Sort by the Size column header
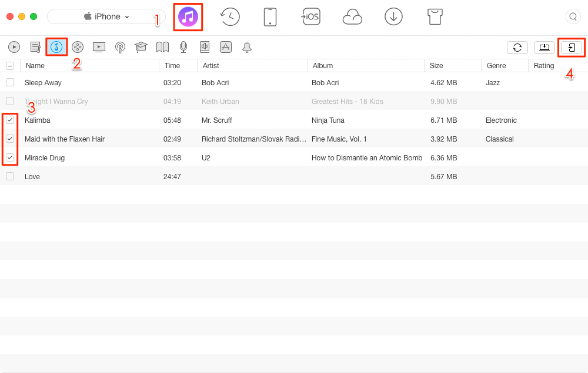The image size is (588, 373). point(453,66)
